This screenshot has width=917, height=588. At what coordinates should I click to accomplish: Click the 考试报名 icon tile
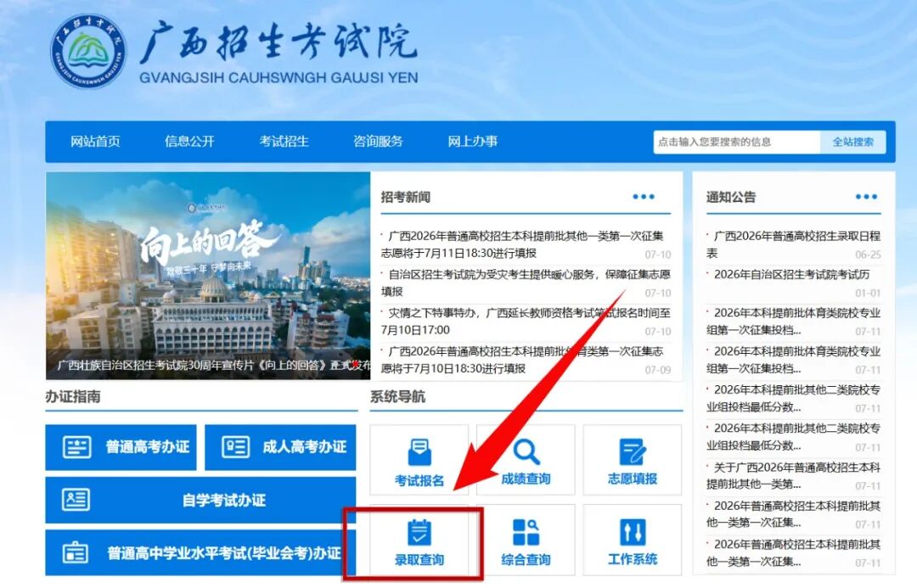419,461
